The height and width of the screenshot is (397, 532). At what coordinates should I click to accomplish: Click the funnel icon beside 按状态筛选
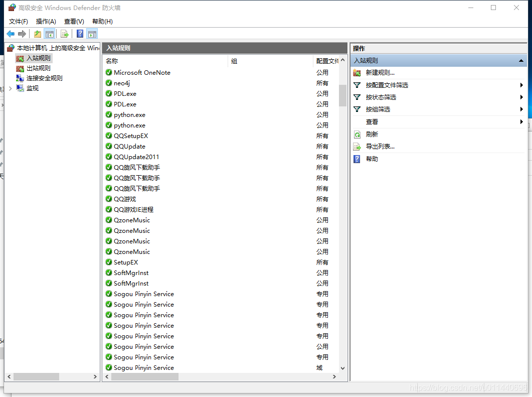(357, 97)
